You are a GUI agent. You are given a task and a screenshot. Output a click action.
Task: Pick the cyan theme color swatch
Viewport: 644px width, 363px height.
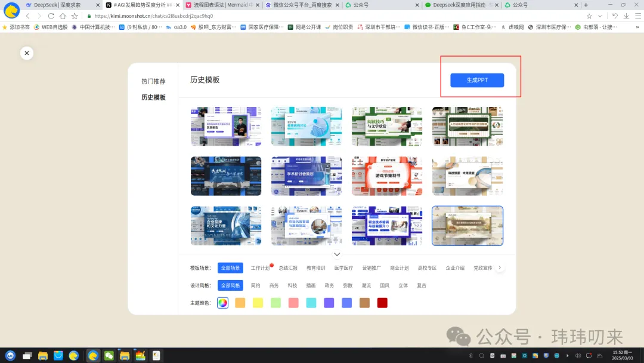click(x=311, y=303)
